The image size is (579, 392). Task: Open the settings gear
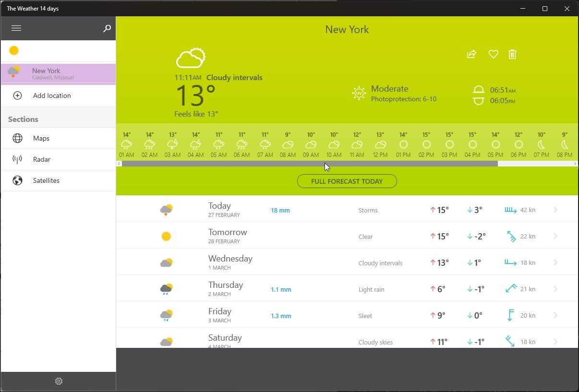[58, 381]
